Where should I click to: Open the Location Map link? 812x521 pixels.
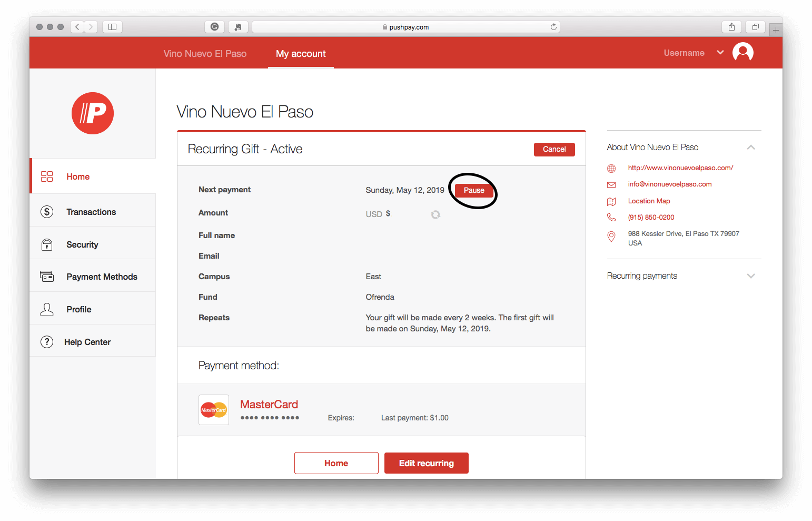point(649,201)
